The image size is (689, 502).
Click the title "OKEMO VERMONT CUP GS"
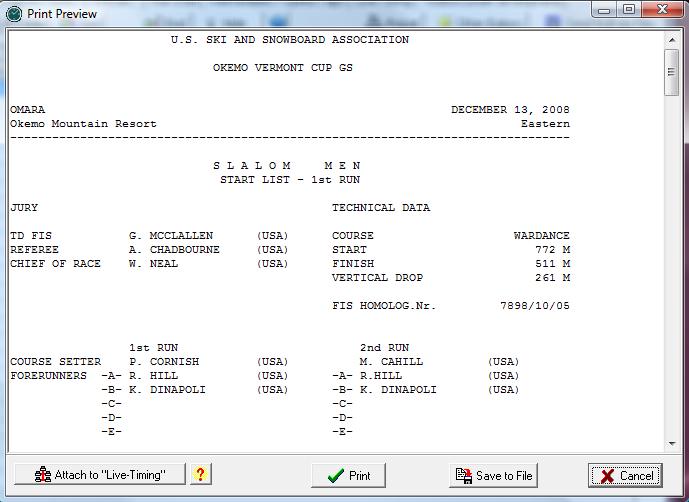click(x=283, y=68)
